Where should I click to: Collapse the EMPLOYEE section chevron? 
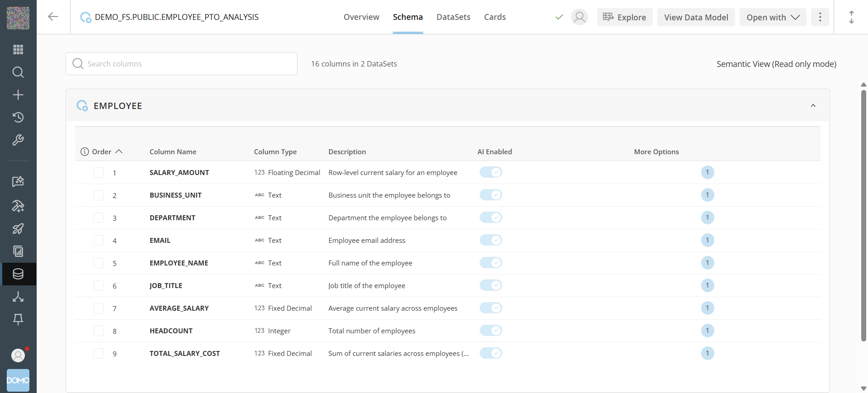coord(813,105)
